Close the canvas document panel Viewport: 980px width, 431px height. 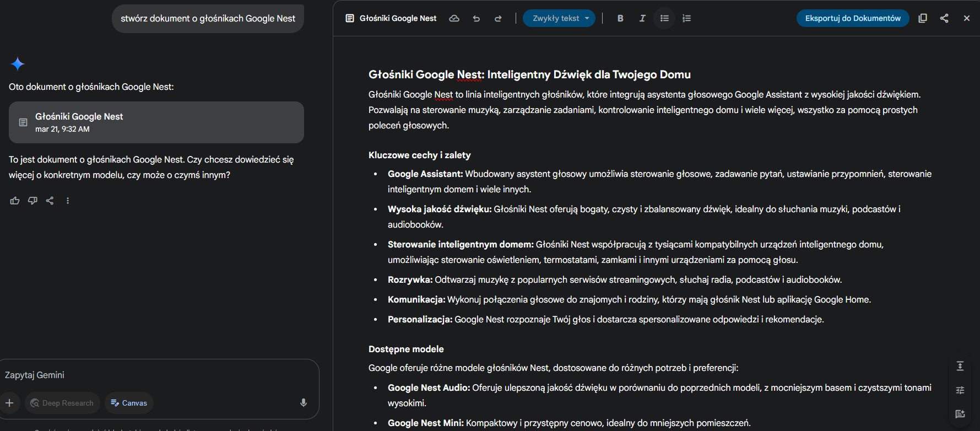point(966,18)
